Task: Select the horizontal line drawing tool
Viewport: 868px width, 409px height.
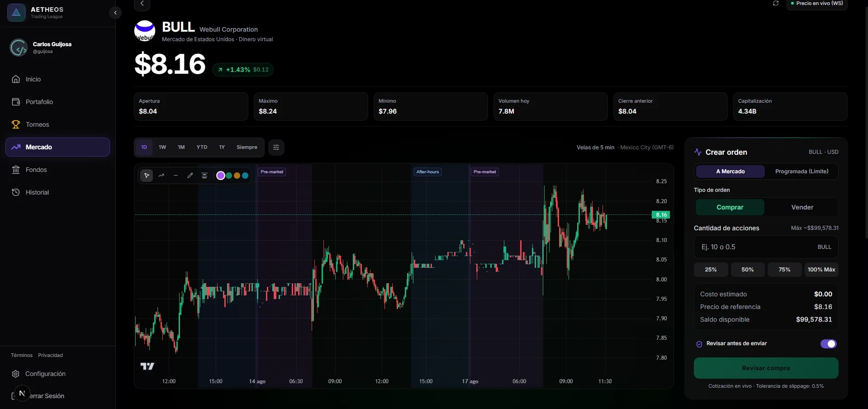Action: click(175, 176)
